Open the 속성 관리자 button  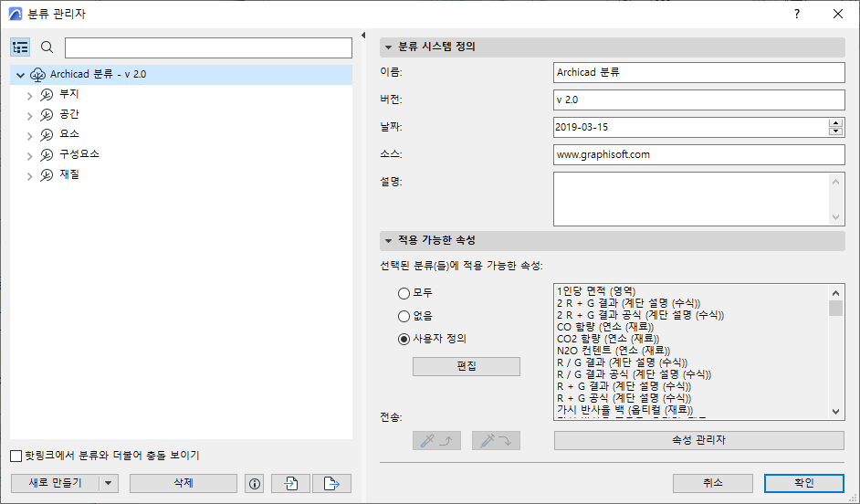tap(699, 440)
